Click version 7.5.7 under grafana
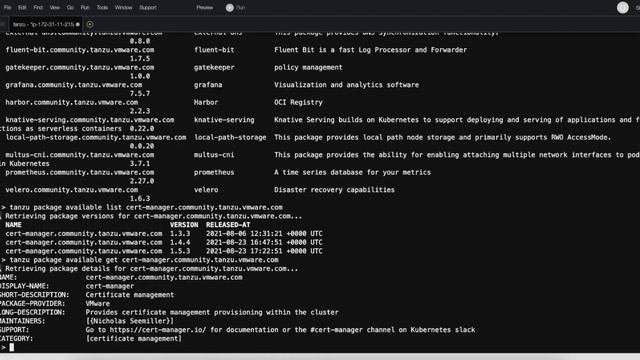Image resolution: width=640 pixels, height=360 pixels. [x=140, y=94]
